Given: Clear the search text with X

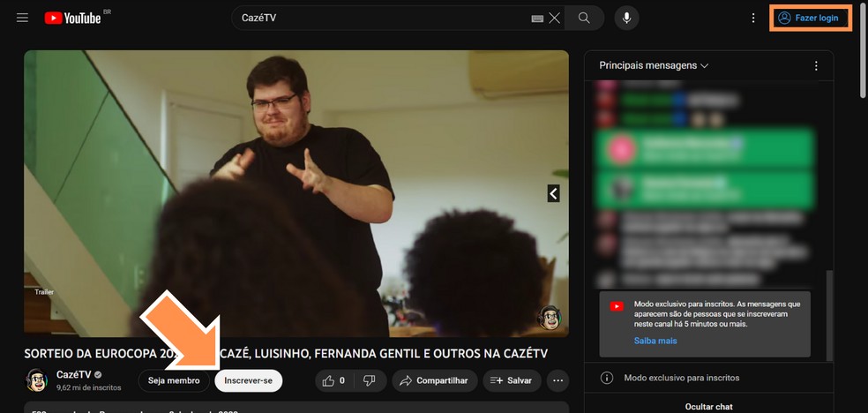Looking at the screenshot, I should pos(554,19).
